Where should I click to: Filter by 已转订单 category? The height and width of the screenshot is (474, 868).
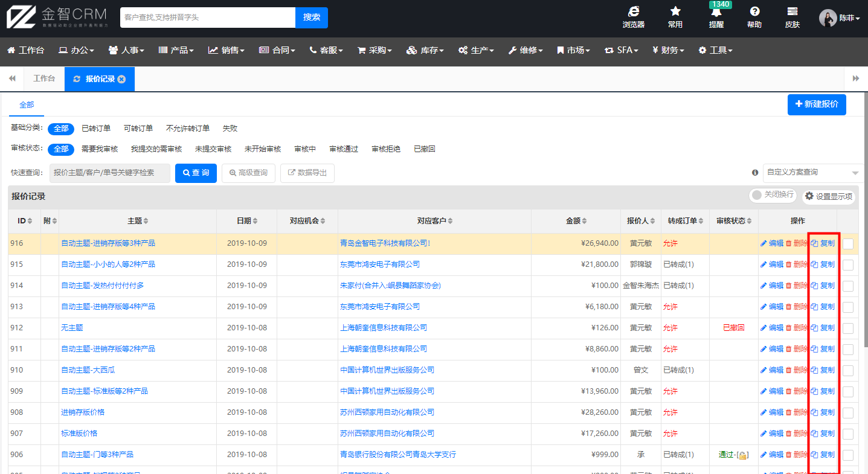[x=96, y=129]
